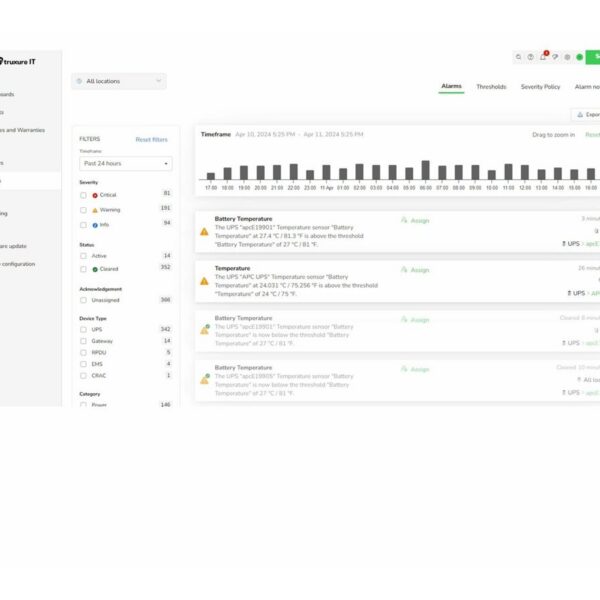Tick the Cleared status checkbox
The width and height of the screenshot is (600, 600).
click(x=83, y=269)
